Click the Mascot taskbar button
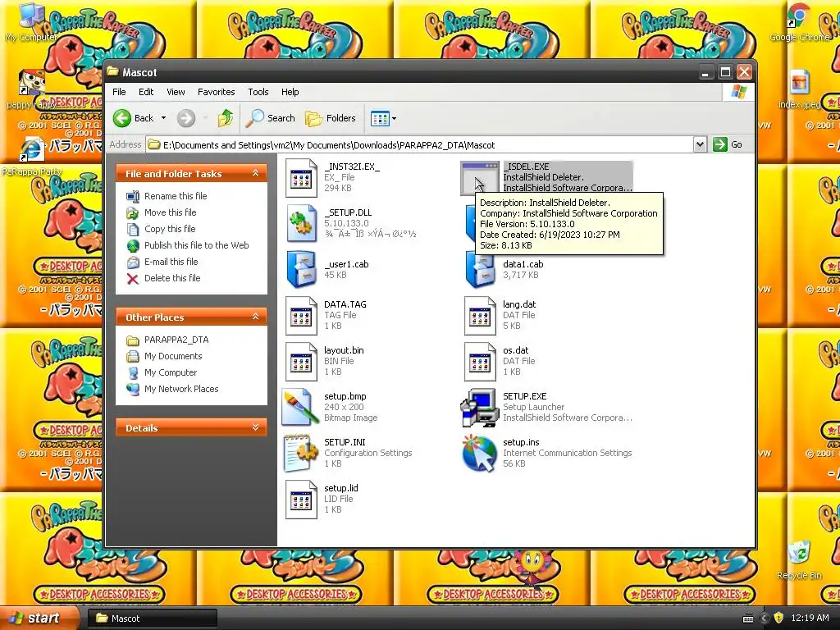This screenshot has height=630, width=840. [152, 619]
